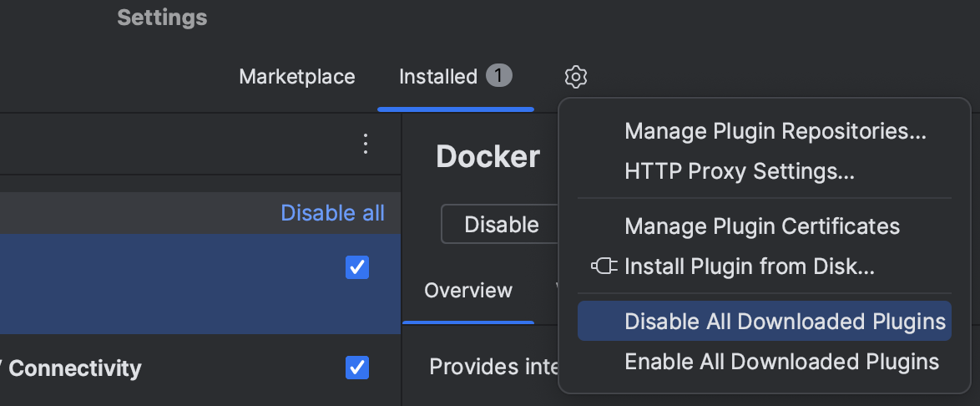Open the Overview tab for Docker
Image resolution: width=980 pixels, height=406 pixels.
467,291
